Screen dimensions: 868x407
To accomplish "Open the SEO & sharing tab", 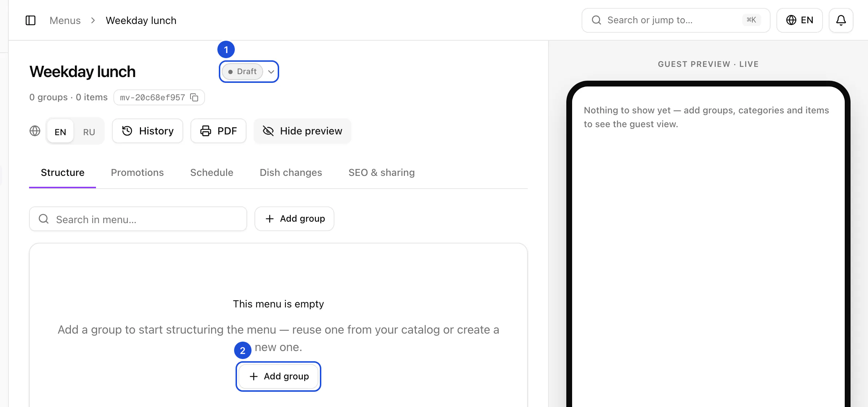I will point(382,173).
